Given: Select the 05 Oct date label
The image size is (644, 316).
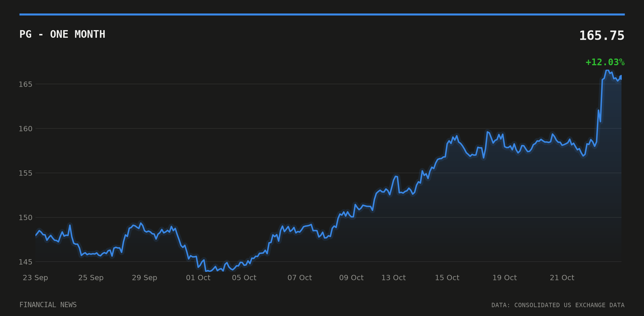Looking at the screenshot, I should coord(244,278).
